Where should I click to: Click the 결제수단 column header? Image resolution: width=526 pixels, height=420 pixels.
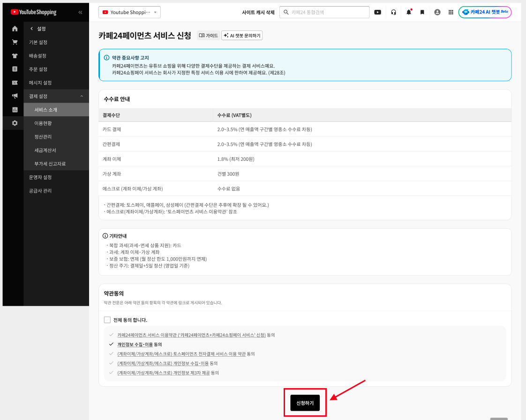(156, 115)
